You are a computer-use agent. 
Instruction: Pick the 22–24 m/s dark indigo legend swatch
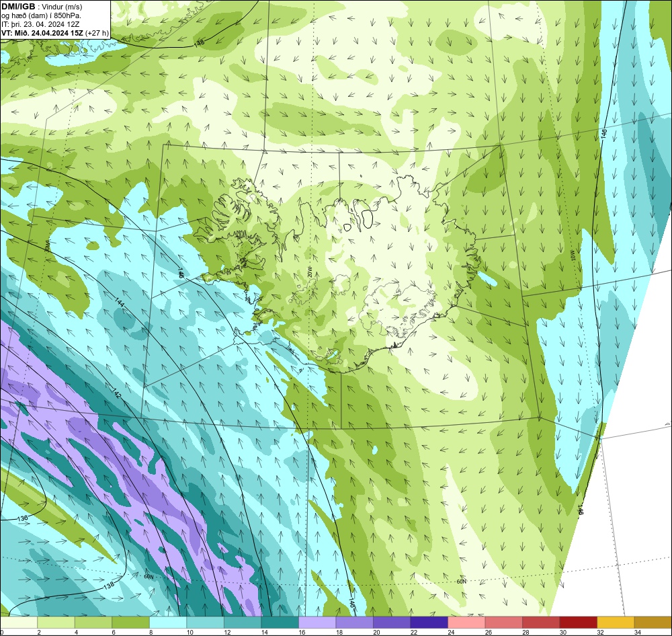click(x=429, y=623)
